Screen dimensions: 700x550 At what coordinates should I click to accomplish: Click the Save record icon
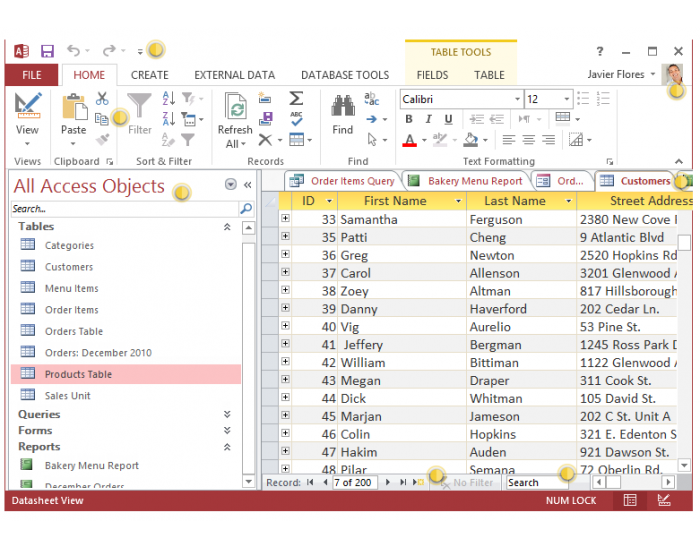(x=266, y=119)
